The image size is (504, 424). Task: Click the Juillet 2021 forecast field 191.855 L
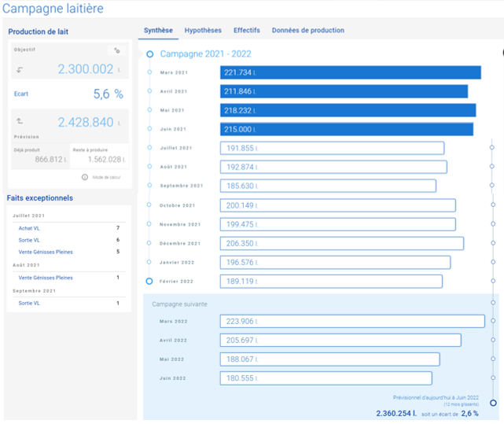[333, 149]
